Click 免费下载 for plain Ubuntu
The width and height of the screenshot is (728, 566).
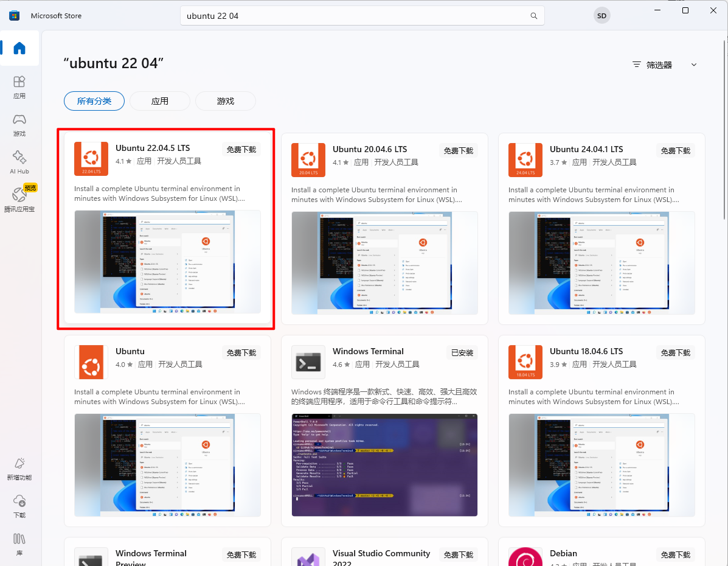click(x=241, y=353)
